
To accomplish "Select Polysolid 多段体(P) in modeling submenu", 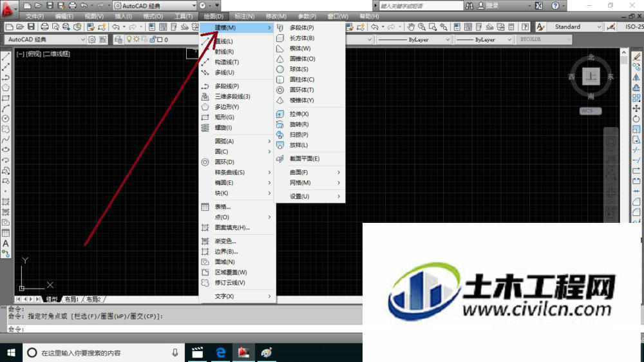I will point(310,28).
